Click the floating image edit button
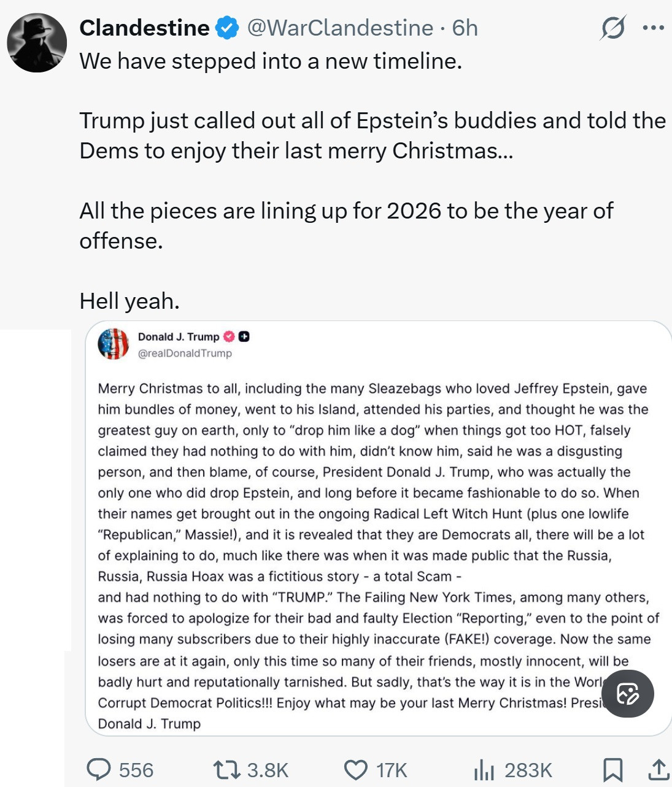672x787 pixels. pos(627,694)
